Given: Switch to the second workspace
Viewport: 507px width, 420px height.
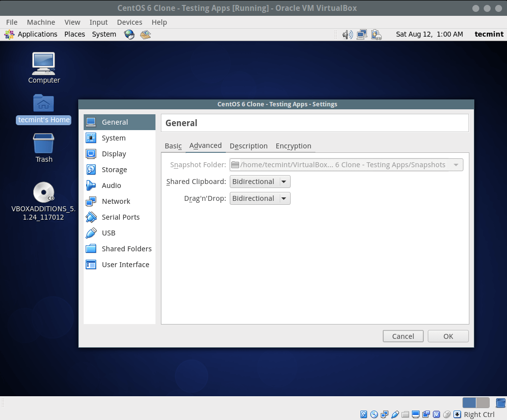Looking at the screenshot, I should [x=483, y=403].
